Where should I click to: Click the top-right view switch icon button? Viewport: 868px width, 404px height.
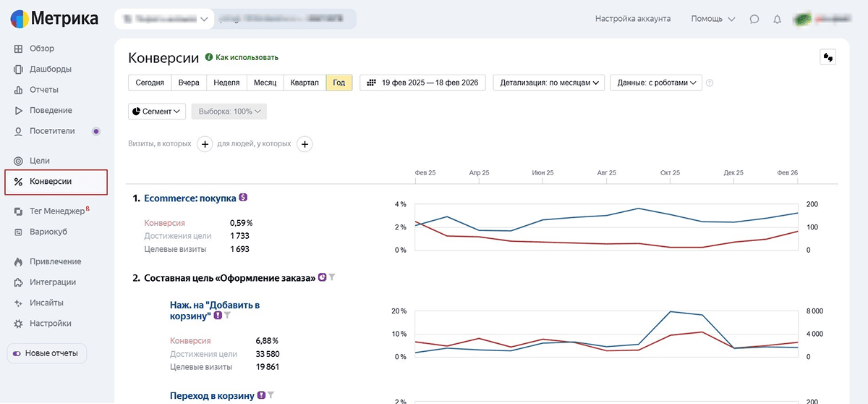click(827, 57)
